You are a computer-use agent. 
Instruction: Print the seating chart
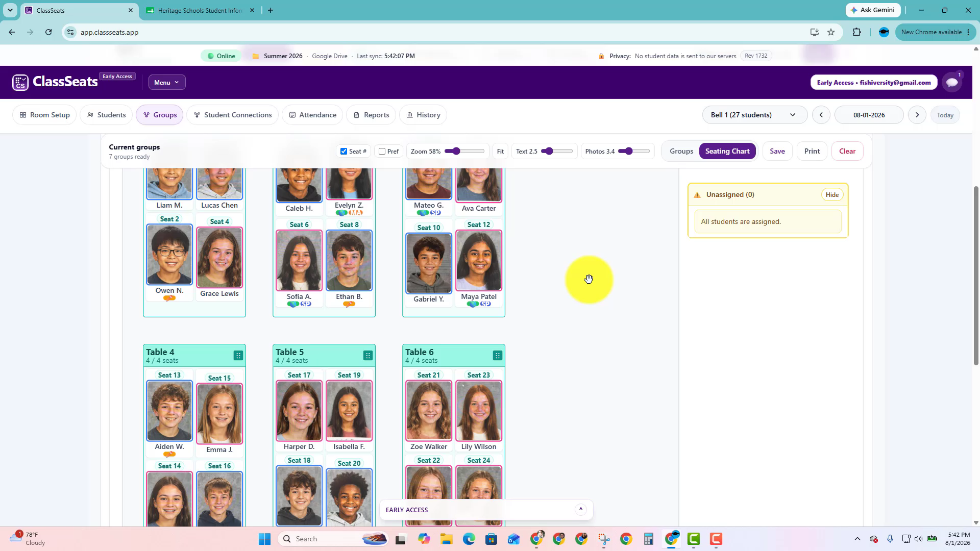(x=812, y=151)
